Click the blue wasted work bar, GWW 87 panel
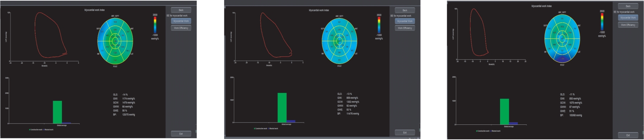Screen dimensions: 644x140 513,124
